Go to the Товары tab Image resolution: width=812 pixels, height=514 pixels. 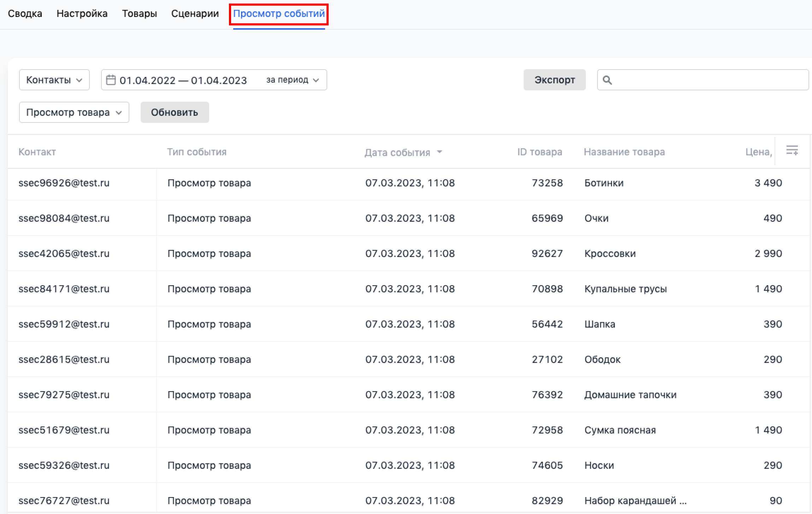click(140, 14)
